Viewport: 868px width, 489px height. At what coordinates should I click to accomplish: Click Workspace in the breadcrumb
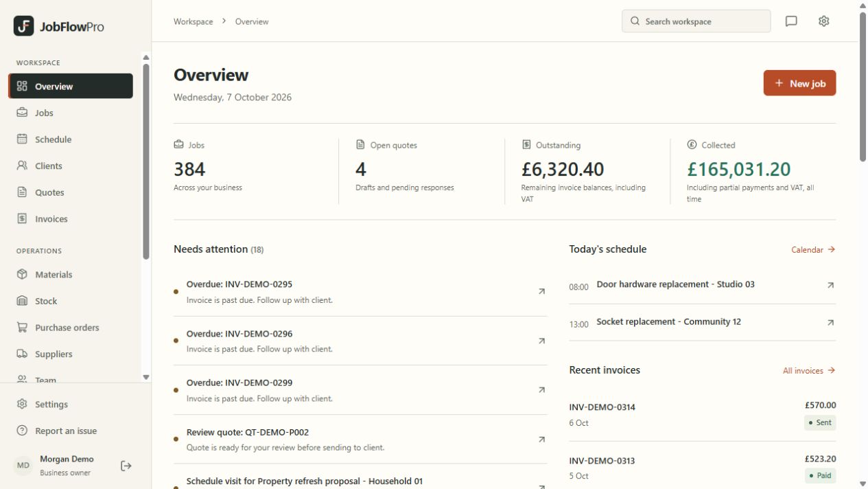[193, 21]
